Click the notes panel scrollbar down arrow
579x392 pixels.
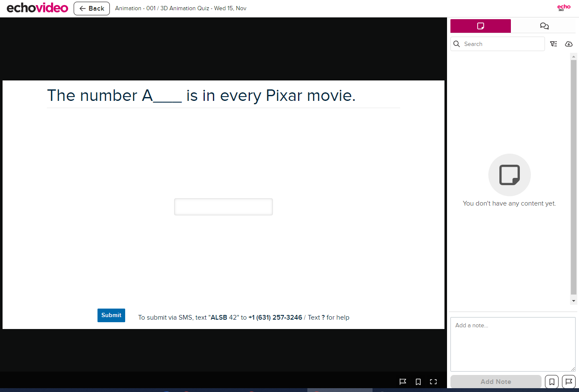573,301
